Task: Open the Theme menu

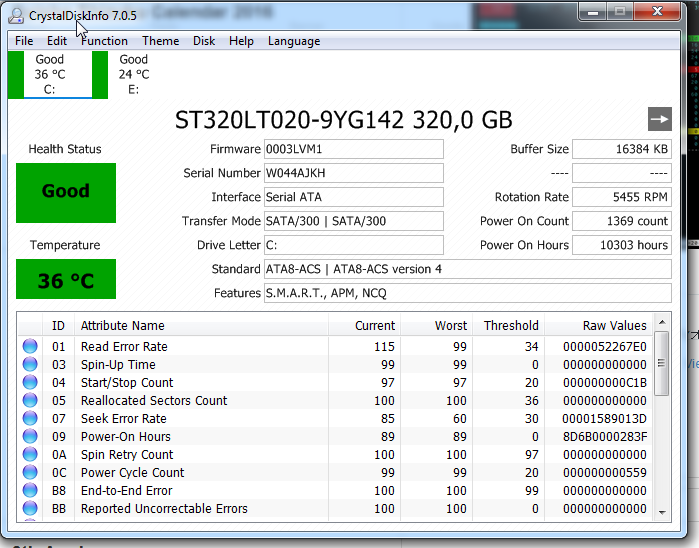Action: (x=160, y=41)
